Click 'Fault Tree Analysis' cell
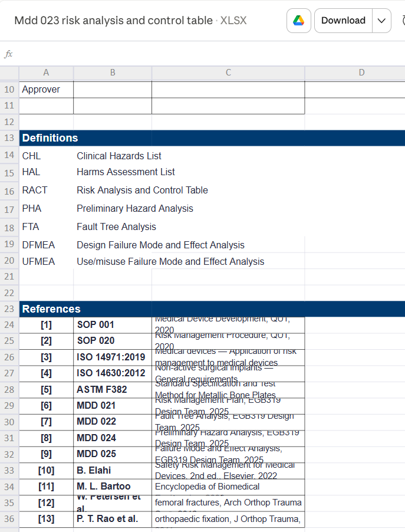Image resolution: width=405 pixels, height=532 pixels. click(116, 227)
